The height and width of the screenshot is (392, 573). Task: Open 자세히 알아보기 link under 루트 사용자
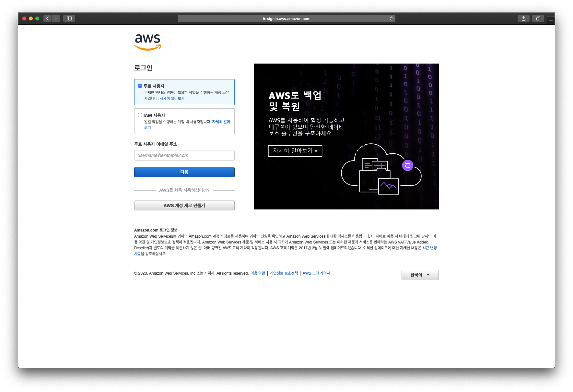[x=172, y=98]
